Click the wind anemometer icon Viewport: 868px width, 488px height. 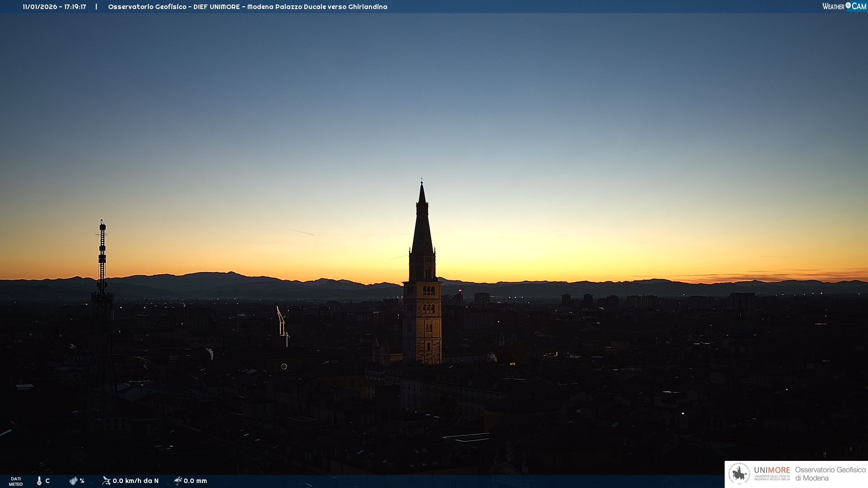[106, 481]
